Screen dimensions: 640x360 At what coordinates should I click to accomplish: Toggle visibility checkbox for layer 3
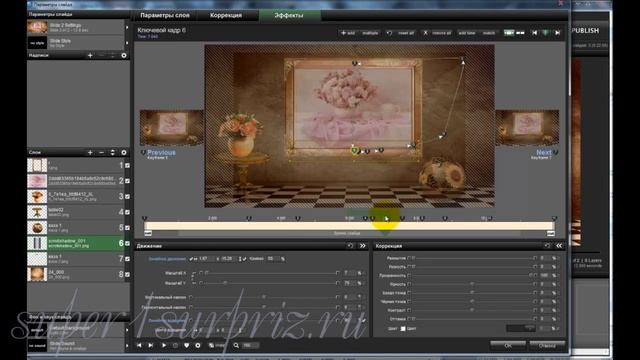click(127, 196)
